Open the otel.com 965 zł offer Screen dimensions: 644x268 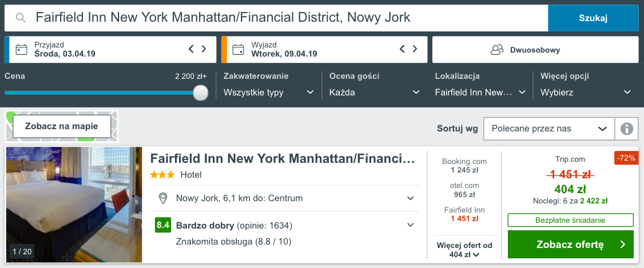coord(464,190)
